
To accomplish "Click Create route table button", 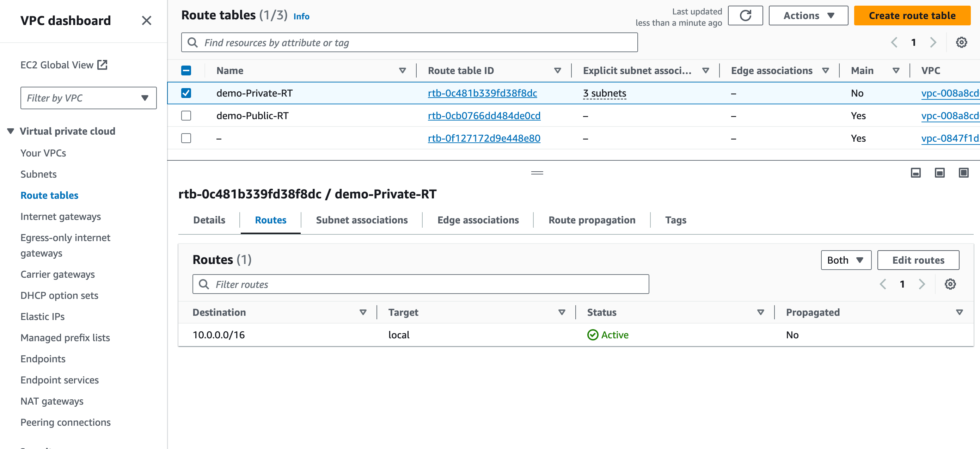I will (x=912, y=16).
